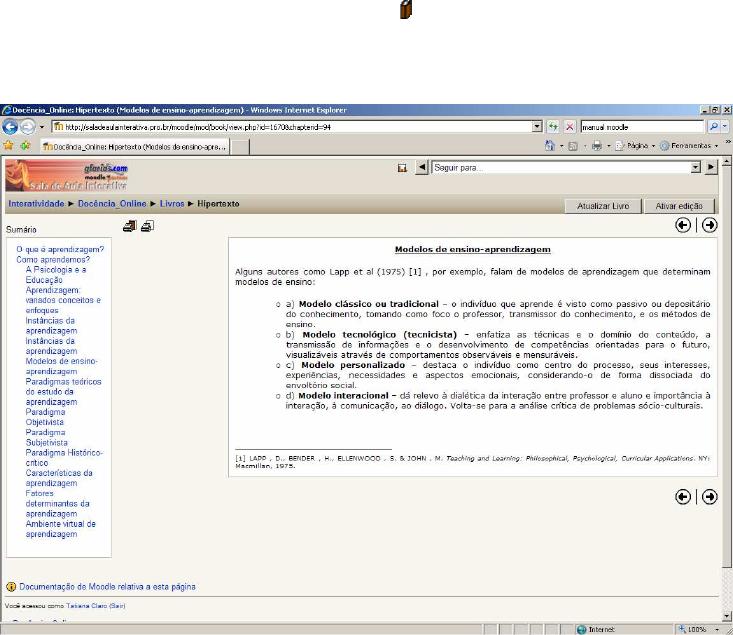
Task: Expand the address bar URL dropdown
Action: pos(537,127)
